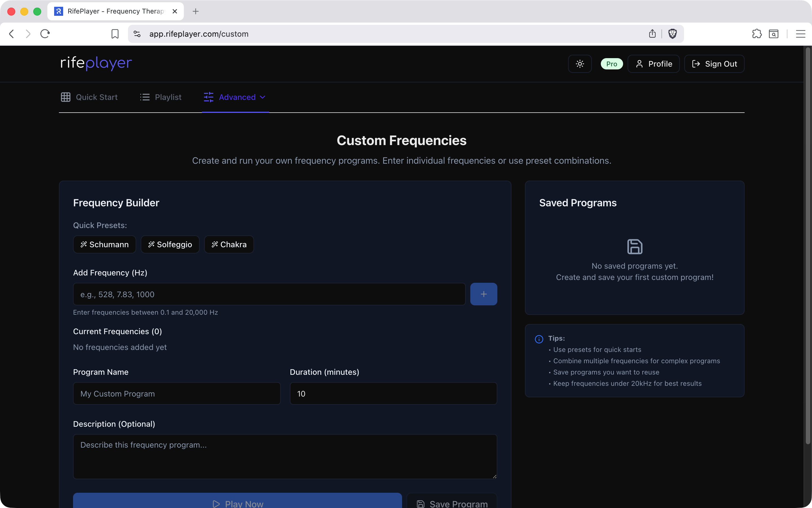Click the Solfeggio wand icon
The width and height of the screenshot is (812, 508).
tap(151, 244)
